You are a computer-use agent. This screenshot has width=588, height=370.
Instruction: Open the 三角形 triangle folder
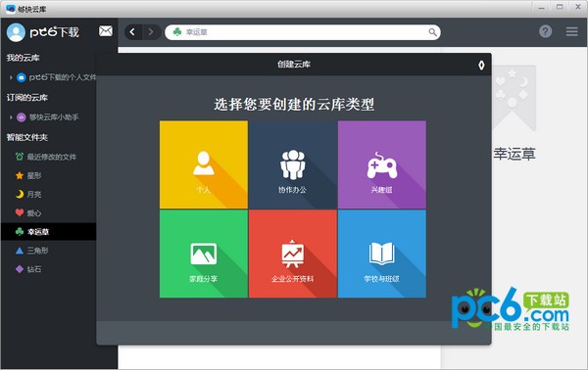[48, 251]
